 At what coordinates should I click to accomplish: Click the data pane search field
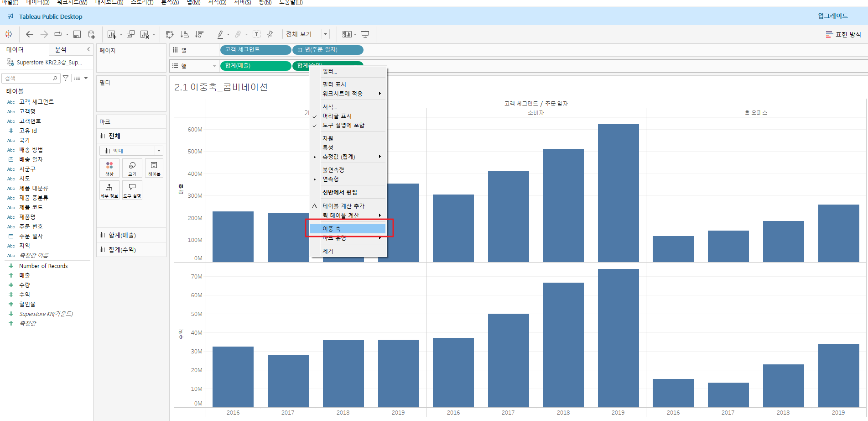[31, 78]
